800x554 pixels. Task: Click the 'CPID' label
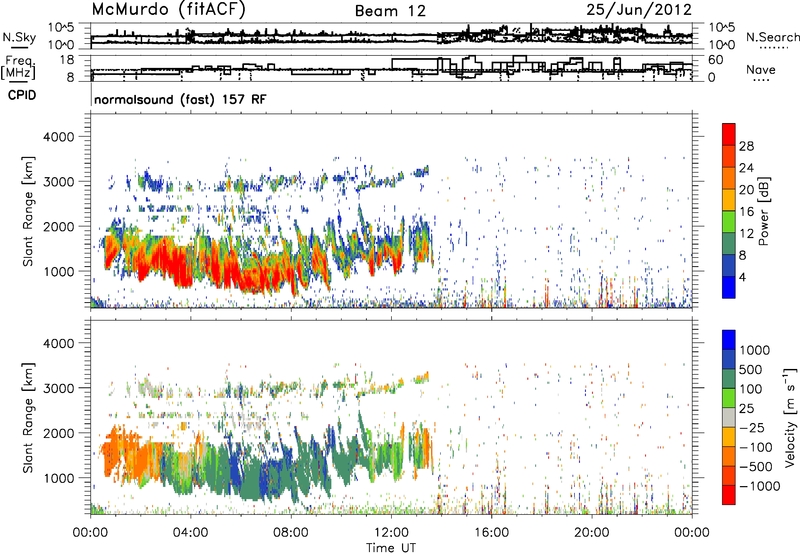coord(22,95)
